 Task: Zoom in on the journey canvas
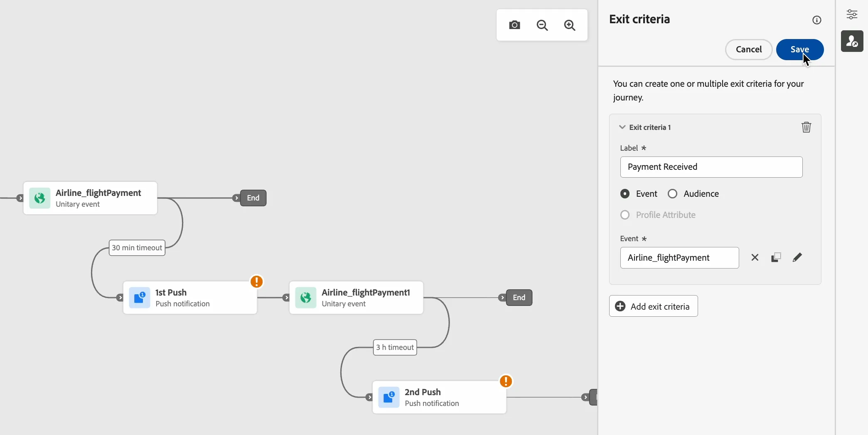point(570,25)
